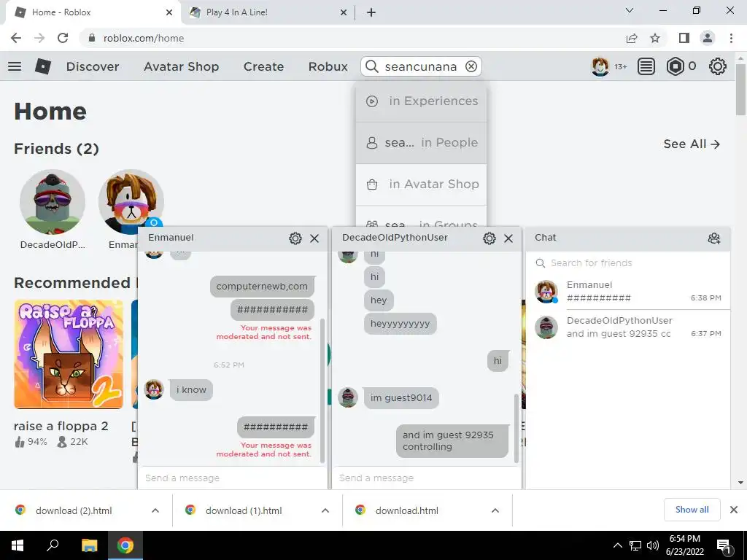The image size is (747, 560).
Task: Expand download.html options arrow
Action: tap(495, 510)
